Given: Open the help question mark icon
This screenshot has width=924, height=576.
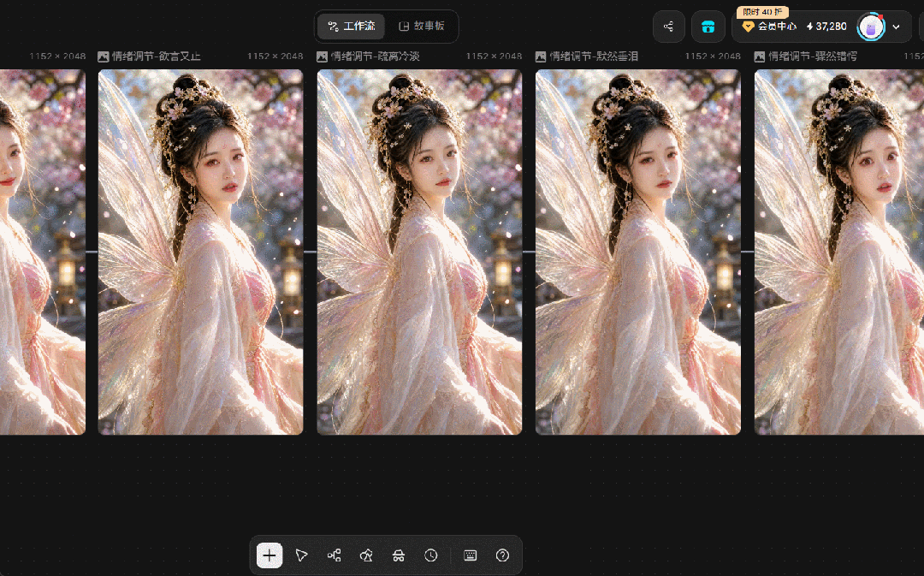Looking at the screenshot, I should coord(503,555).
